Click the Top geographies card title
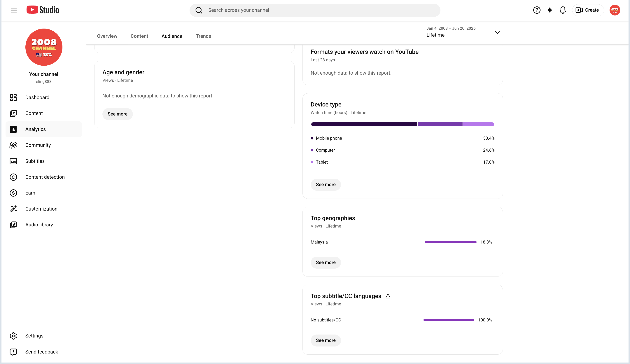 (333, 218)
